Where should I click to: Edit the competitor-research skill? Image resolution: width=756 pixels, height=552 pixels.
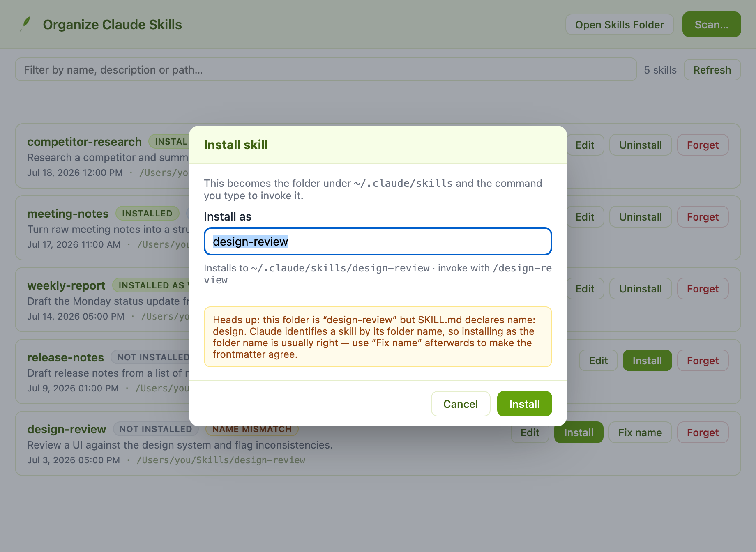(x=585, y=145)
